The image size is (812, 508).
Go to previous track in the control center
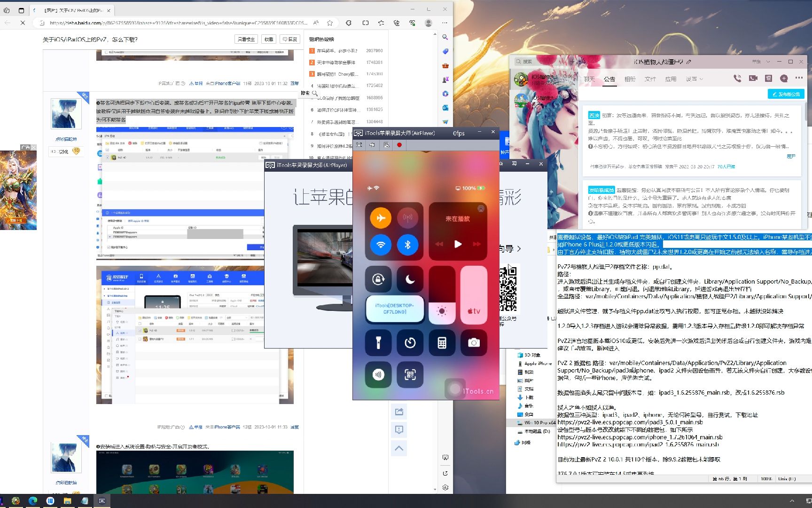click(439, 244)
